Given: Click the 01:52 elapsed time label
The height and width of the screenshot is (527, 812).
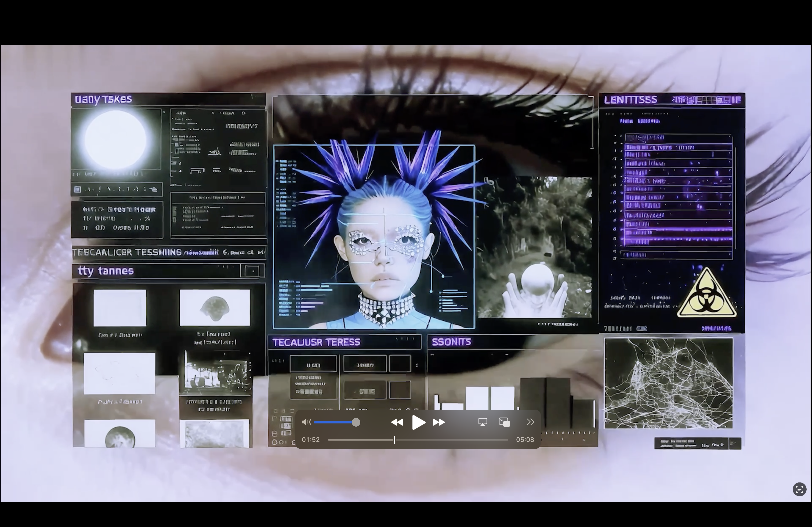Looking at the screenshot, I should (x=310, y=440).
